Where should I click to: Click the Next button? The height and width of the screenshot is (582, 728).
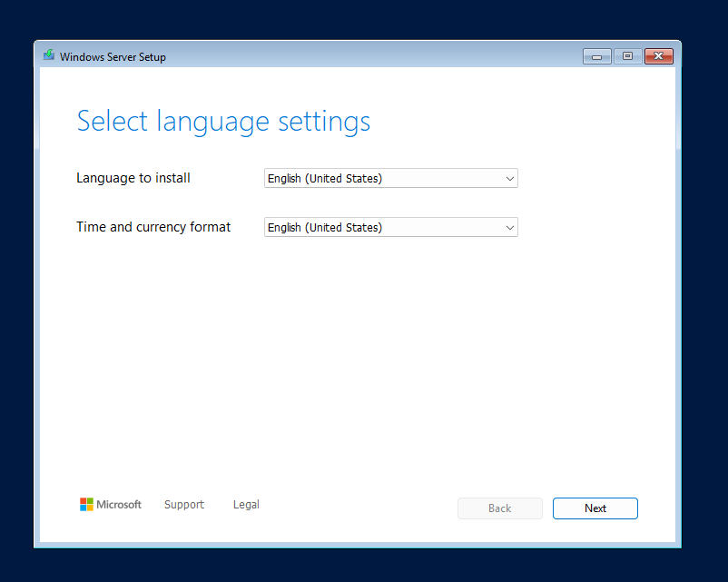595,508
